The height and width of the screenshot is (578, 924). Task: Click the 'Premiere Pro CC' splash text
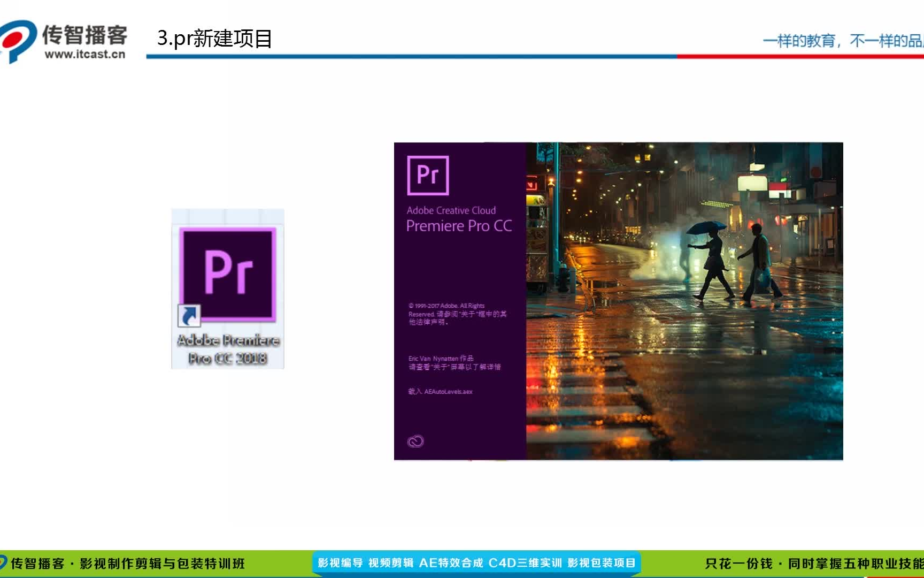pos(459,226)
